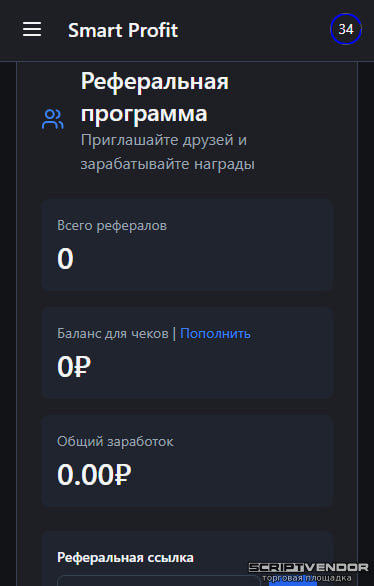Click the Приглашайте друзей subtitle text
Screen dimensions: 374x586
168,152
